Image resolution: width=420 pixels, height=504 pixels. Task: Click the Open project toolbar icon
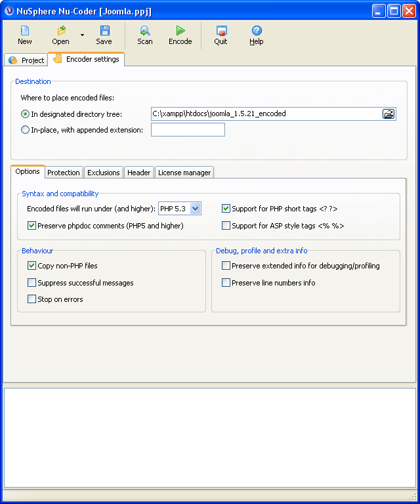click(x=62, y=31)
